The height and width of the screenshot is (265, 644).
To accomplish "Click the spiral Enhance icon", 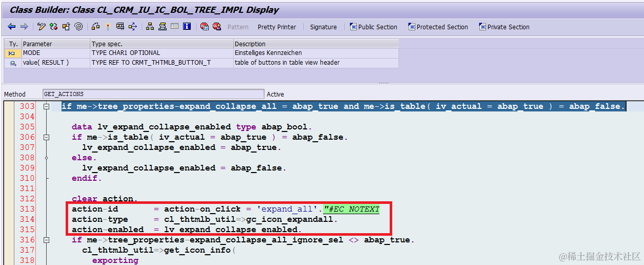I will [x=78, y=27].
